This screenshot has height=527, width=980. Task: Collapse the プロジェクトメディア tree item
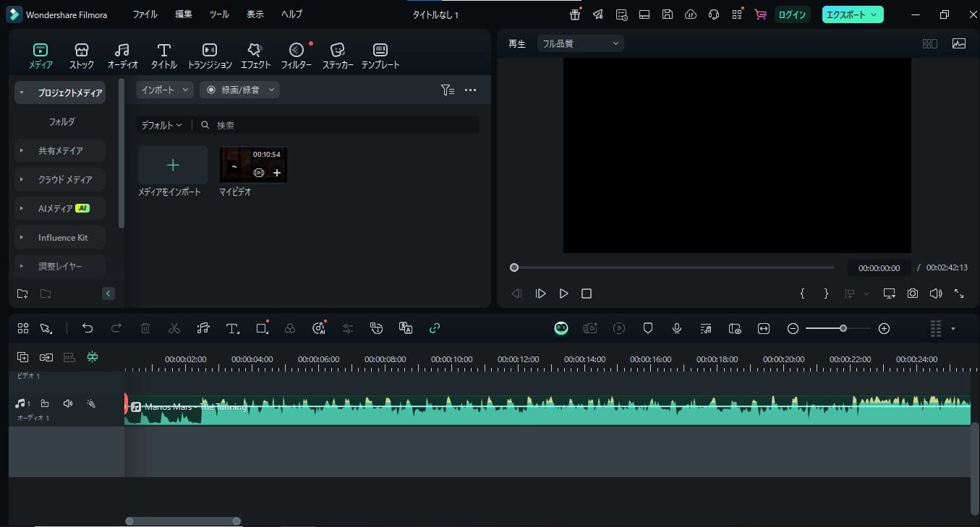[22, 93]
